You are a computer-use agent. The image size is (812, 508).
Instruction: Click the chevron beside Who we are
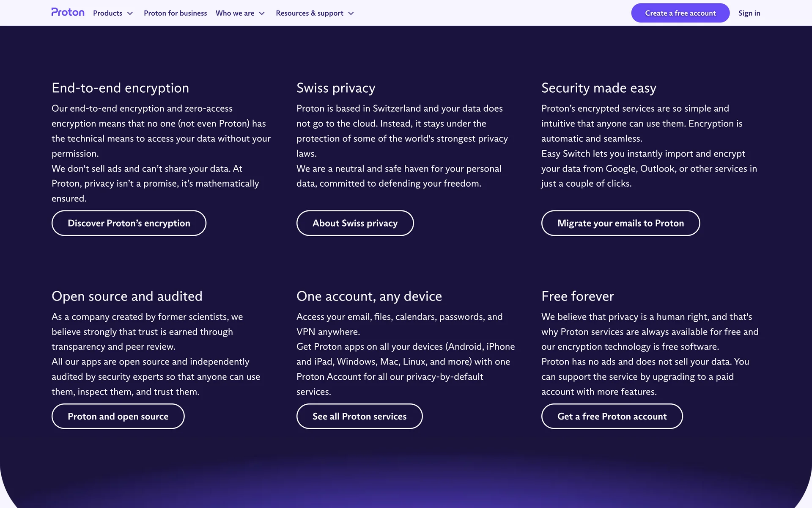pos(262,14)
